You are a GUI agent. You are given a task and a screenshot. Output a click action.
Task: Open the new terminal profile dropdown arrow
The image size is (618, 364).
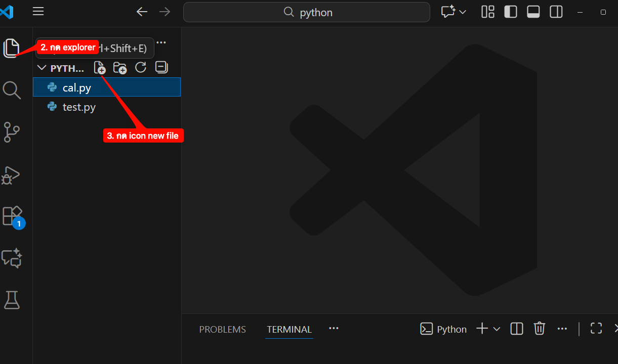[x=497, y=329]
